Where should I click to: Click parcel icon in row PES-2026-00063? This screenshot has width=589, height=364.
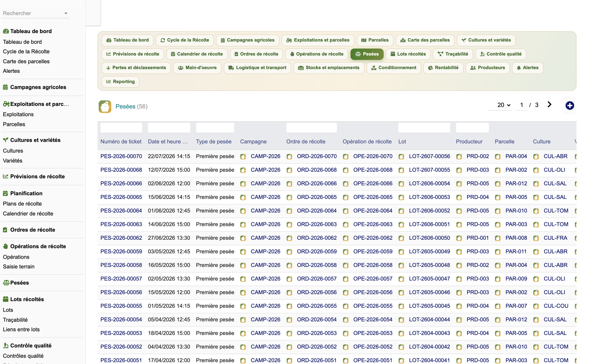(x=498, y=225)
